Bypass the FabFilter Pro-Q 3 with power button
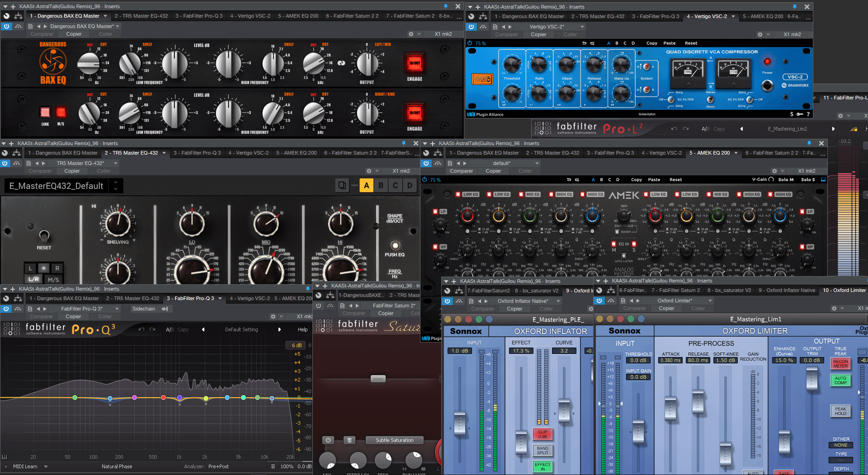 coord(6,309)
